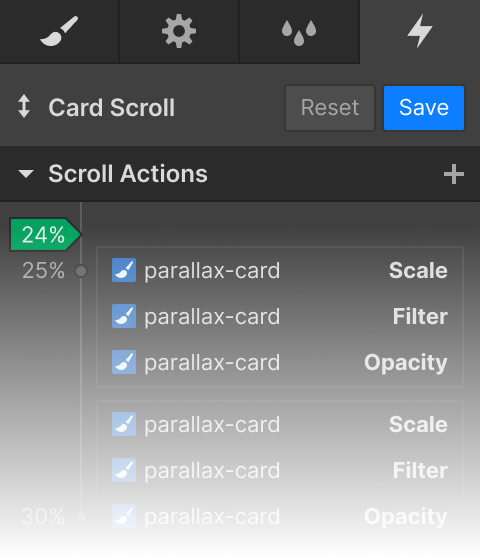Viewport: 480px width, 558px height.
Task: Click brush icon of first Opacity action
Action: pyautogui.click(x=124, y=362)
